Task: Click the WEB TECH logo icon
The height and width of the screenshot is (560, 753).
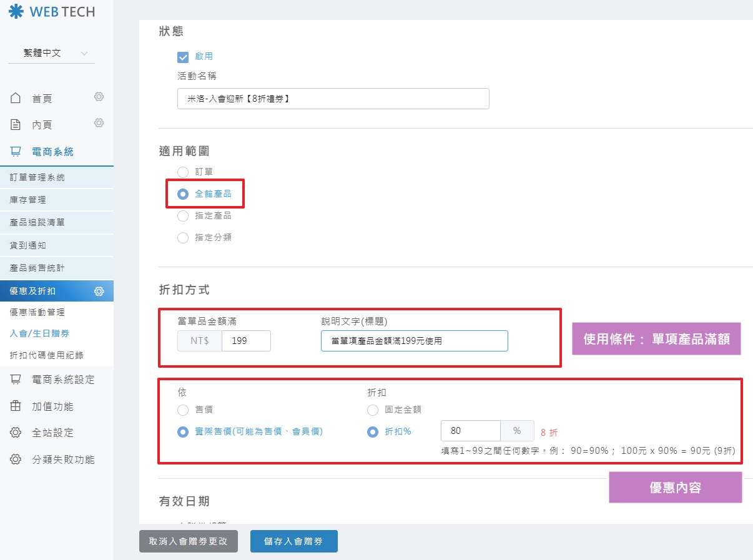Action: (x=16, y=11)
